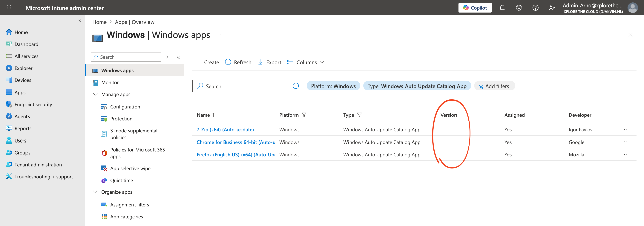Focus the blade menu Search field
The height and width of the screenshot is (226, 644).
[126, 57]
